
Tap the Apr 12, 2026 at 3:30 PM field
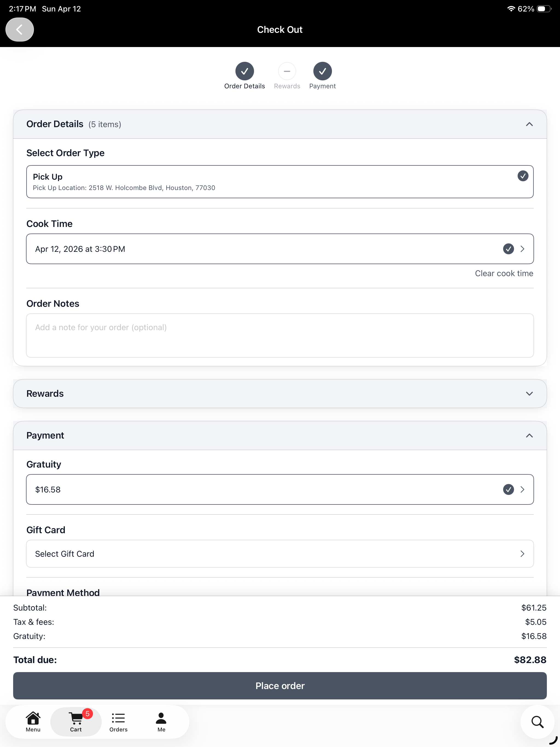280,249
